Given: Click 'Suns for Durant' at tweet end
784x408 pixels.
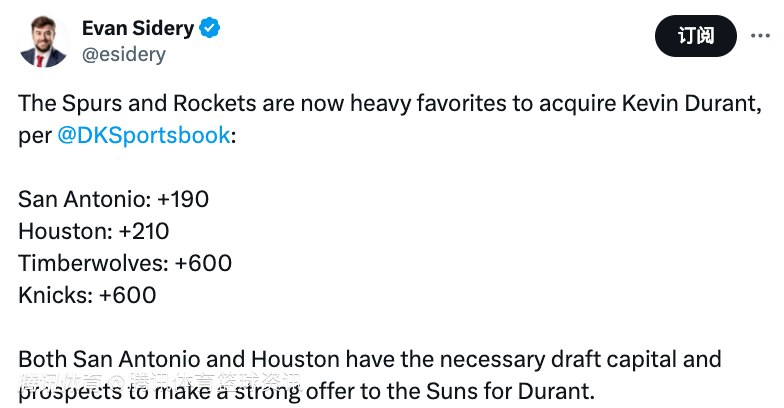Looking at the screenshot, I should click(x=510, y=392).
